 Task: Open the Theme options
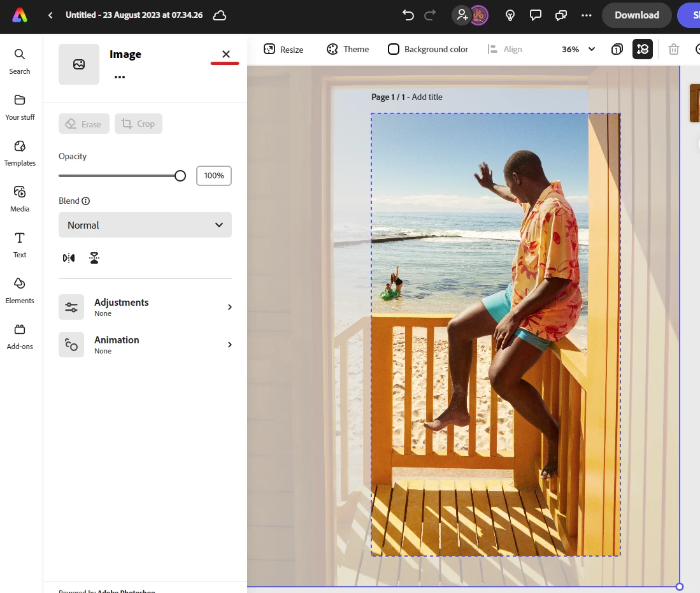tap(348, 49)
